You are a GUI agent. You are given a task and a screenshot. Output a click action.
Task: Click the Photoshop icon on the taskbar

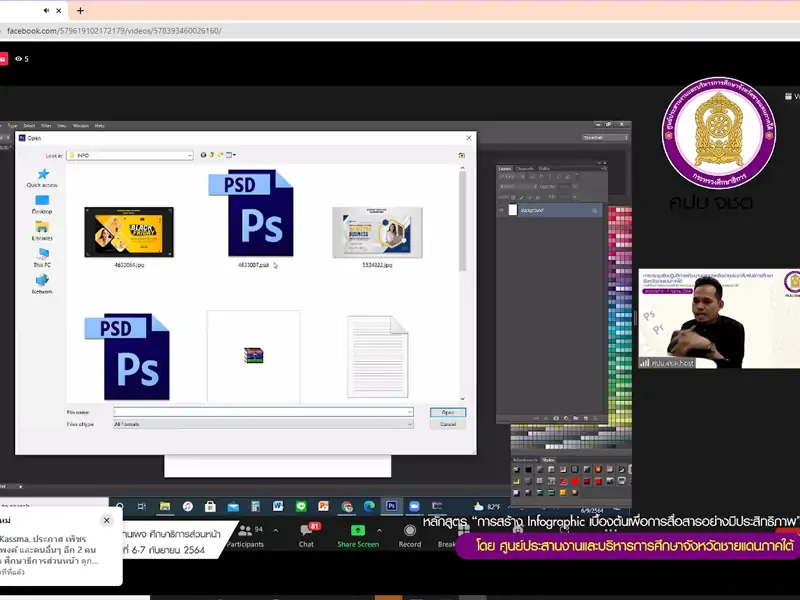pyautogui.click(x=391, y=506)
